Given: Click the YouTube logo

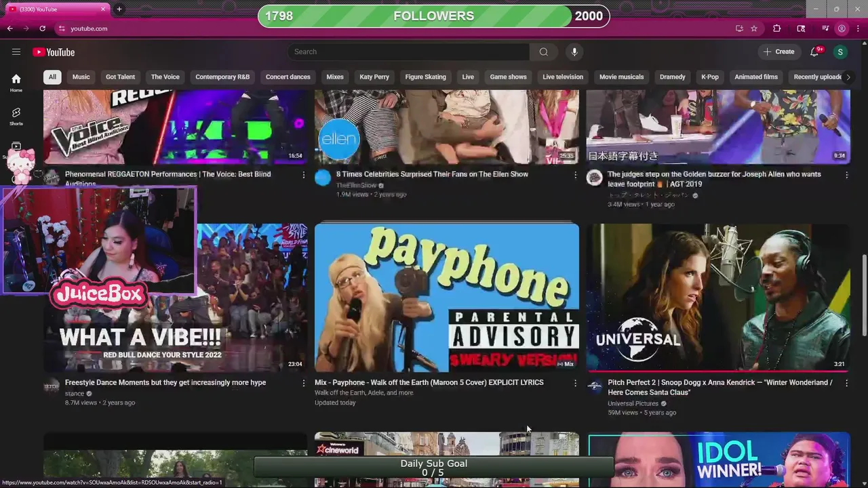Looking at the screenshot, I should (x=54, y=52).
